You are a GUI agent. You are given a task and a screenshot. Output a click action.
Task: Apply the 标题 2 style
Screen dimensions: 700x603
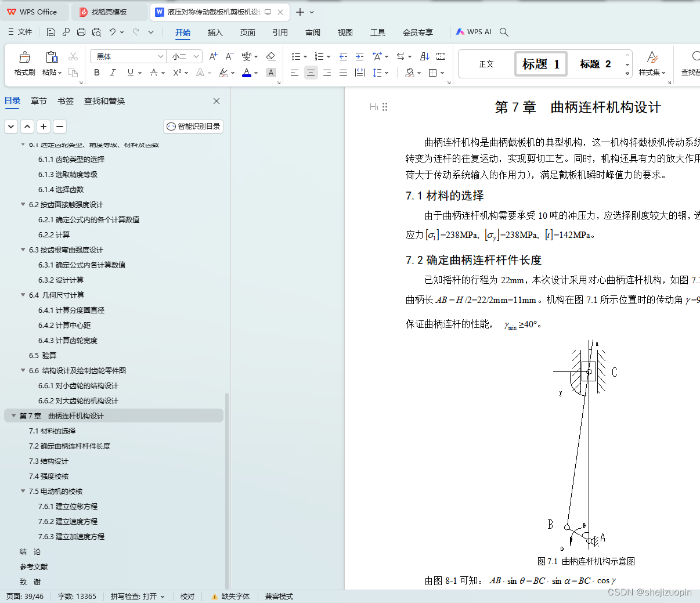[x=595, y=64]
